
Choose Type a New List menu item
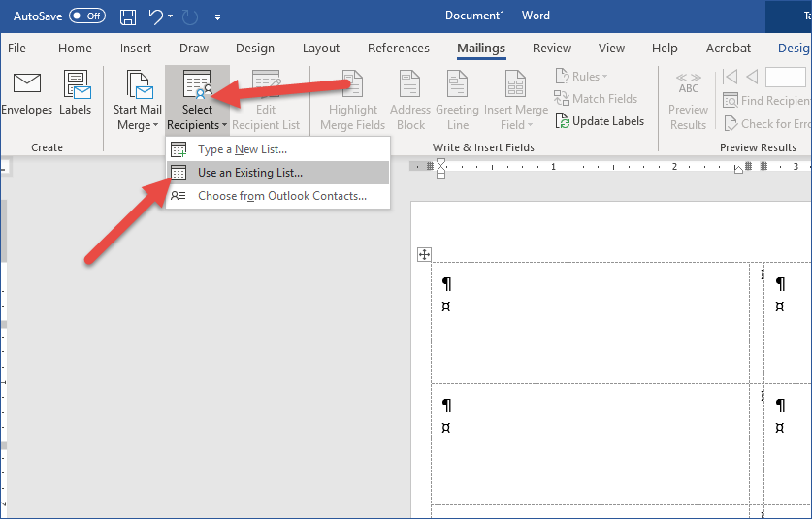[277, 149]
